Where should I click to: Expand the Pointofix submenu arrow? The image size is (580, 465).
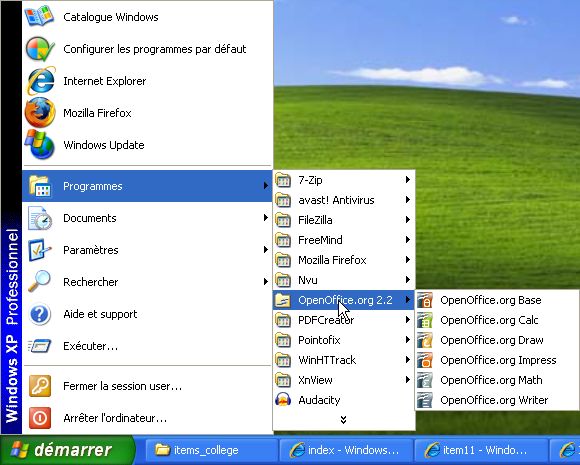click(408, 340)
